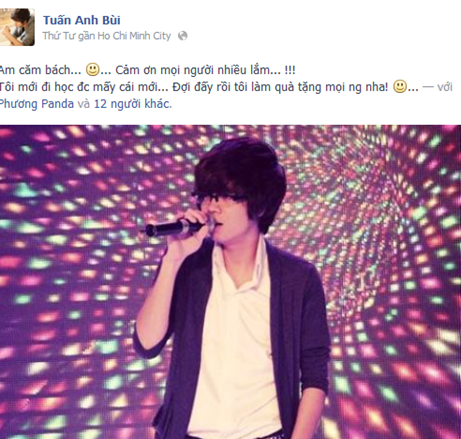This screenshot has height=439, width=461.
Task: Click the 'Tôi mới đi học' sentence
Action: click(x=37, y=87)
